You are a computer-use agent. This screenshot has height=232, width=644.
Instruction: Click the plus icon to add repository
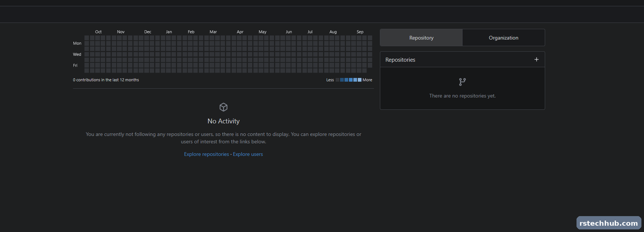point(536,59)
